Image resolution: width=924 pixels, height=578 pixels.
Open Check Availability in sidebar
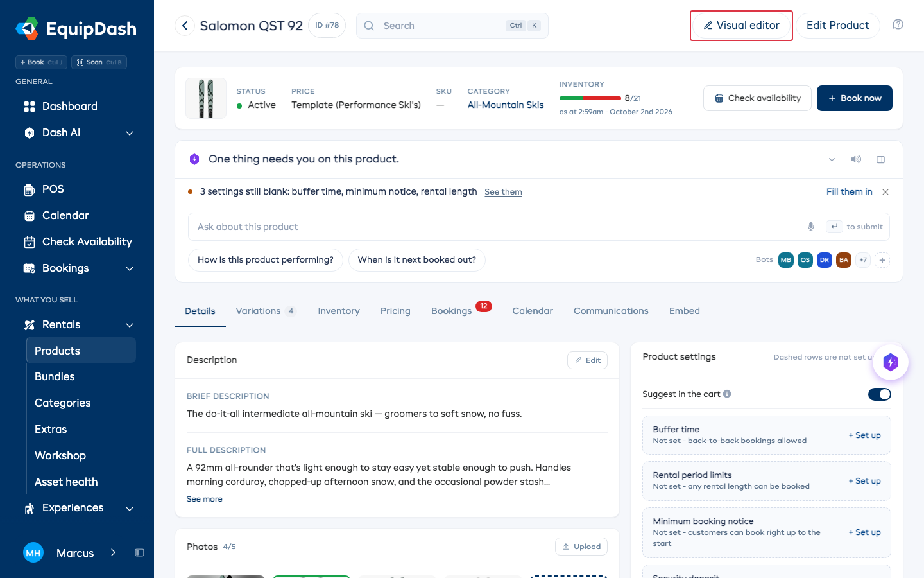[77, 241]
